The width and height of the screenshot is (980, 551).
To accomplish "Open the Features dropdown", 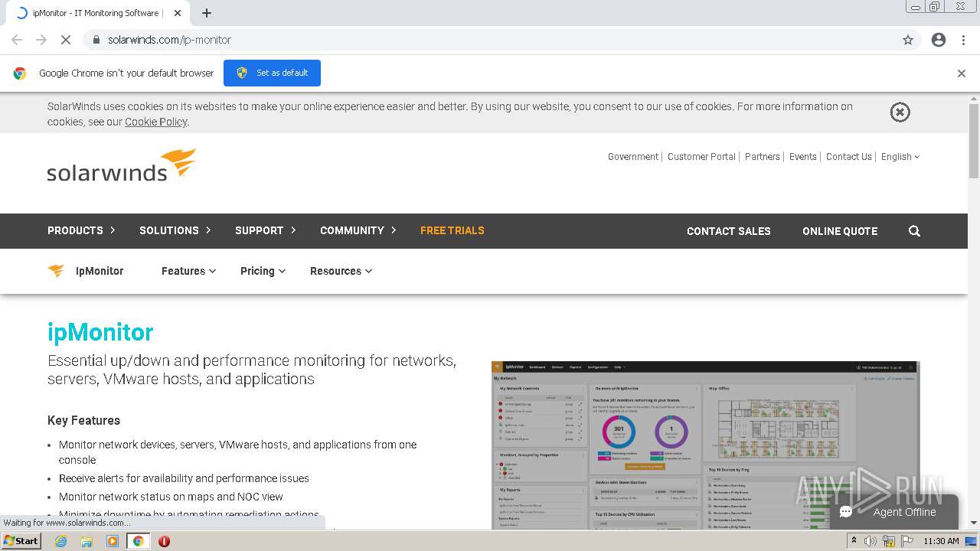I will point(188,271).
